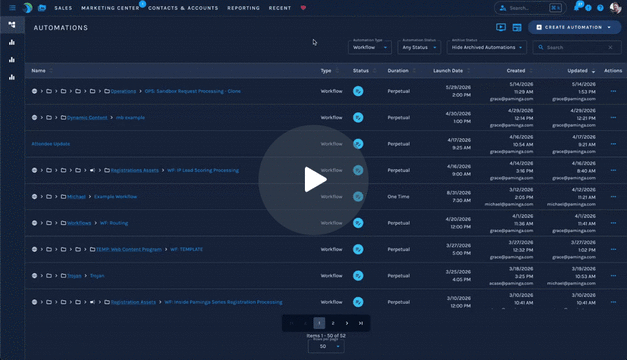The image size is (627, 360).
Task: Open actions menu for mb example row
Action: pyautogui.click(x=613, y=118)
